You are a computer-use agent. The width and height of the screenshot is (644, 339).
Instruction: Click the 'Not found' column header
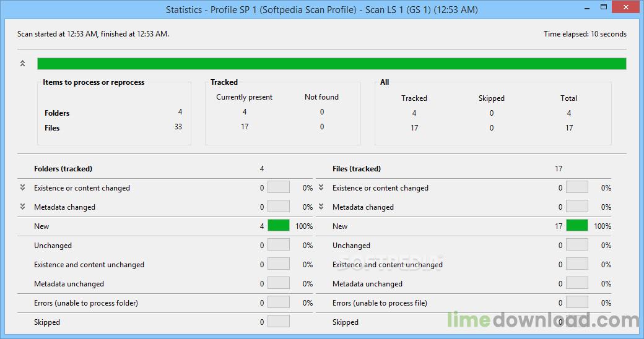[x=321, y=97]
